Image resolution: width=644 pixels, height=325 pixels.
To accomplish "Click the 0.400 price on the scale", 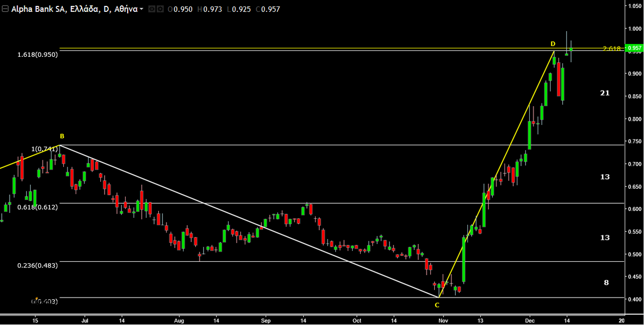I will tap(634, 299).
